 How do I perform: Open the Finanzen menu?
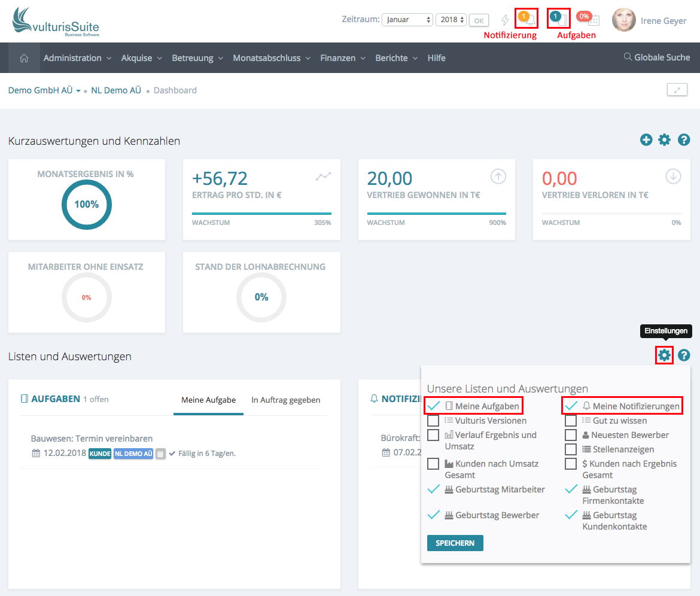click(342, 58)
